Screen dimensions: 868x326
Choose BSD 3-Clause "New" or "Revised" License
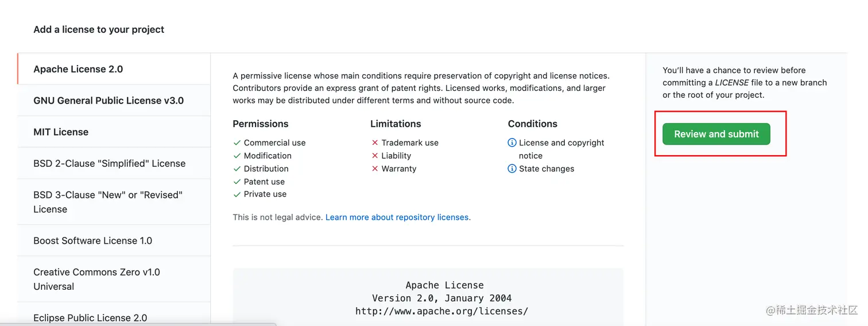[x=114, y=202]
